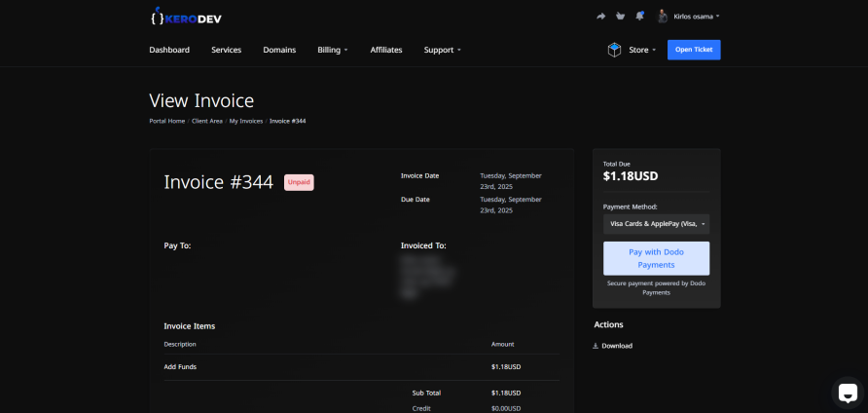
Task: Open the Affiliates menu item
Action: coord(386,50)
